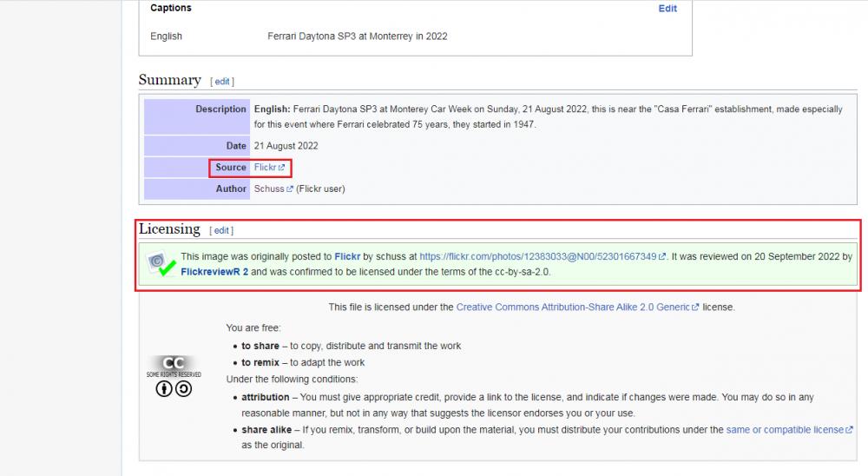868x476 pixels.
Task: Open the Flickr source link
Action: (265, 167)
